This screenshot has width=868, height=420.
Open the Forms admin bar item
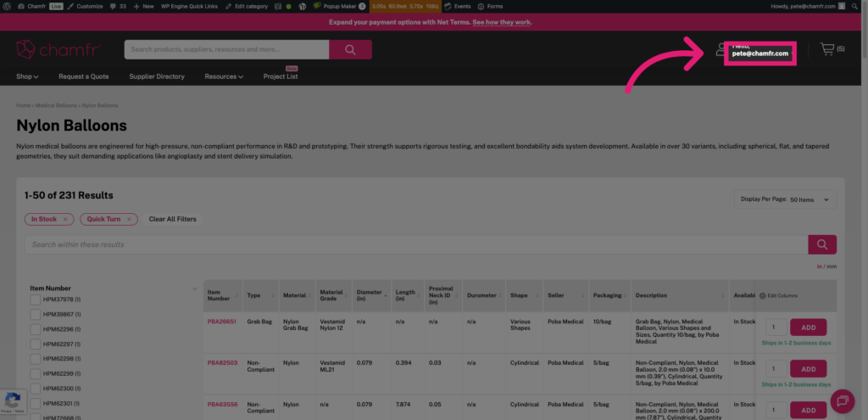tap(490, 6)
